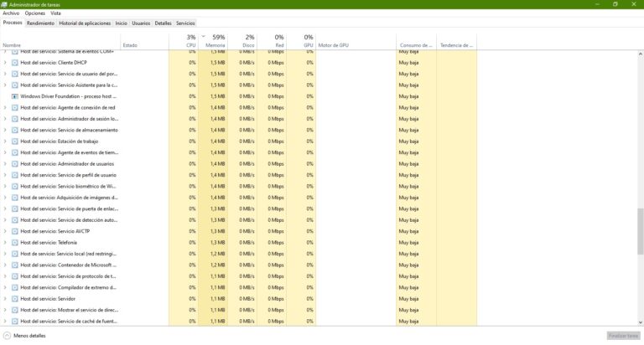
Task: Switch to the Detalles tab
Action: (163, 23)
